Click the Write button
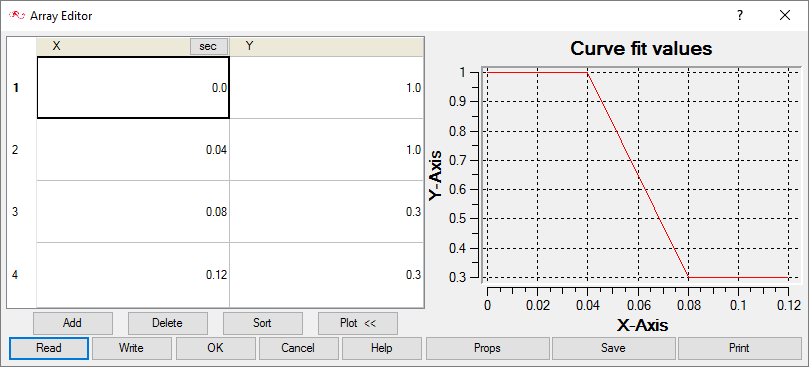This screenshot has width=809, height=367. 132,348
